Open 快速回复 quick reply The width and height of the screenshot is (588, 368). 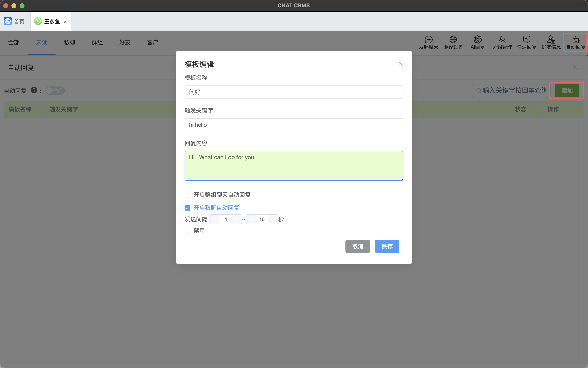527,43
